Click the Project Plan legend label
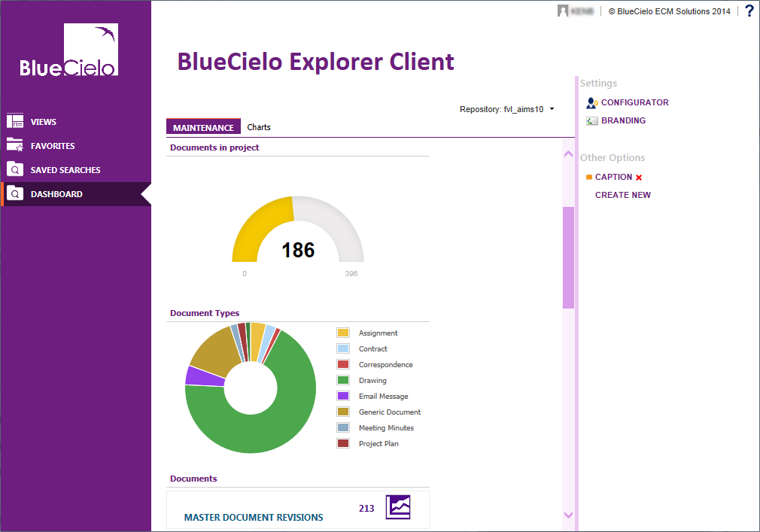Image resolution: width=760 pixels, height=532 pixels. point(378,444)
